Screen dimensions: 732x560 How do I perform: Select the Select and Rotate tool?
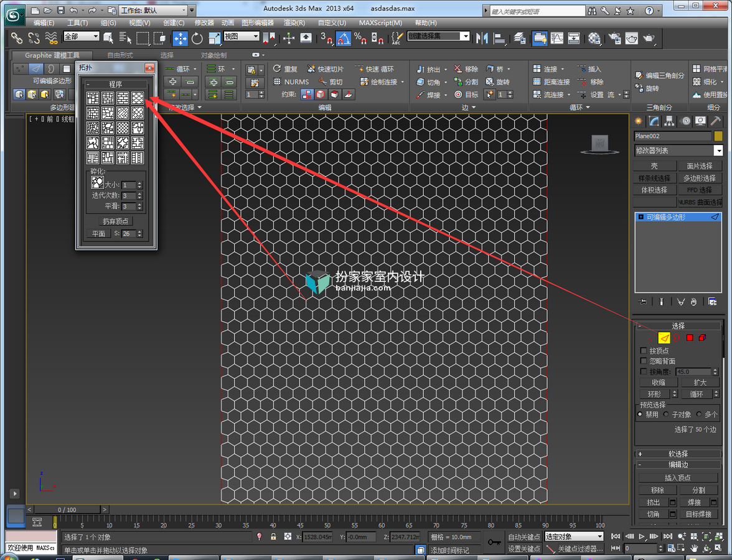[x=197, y=39]
